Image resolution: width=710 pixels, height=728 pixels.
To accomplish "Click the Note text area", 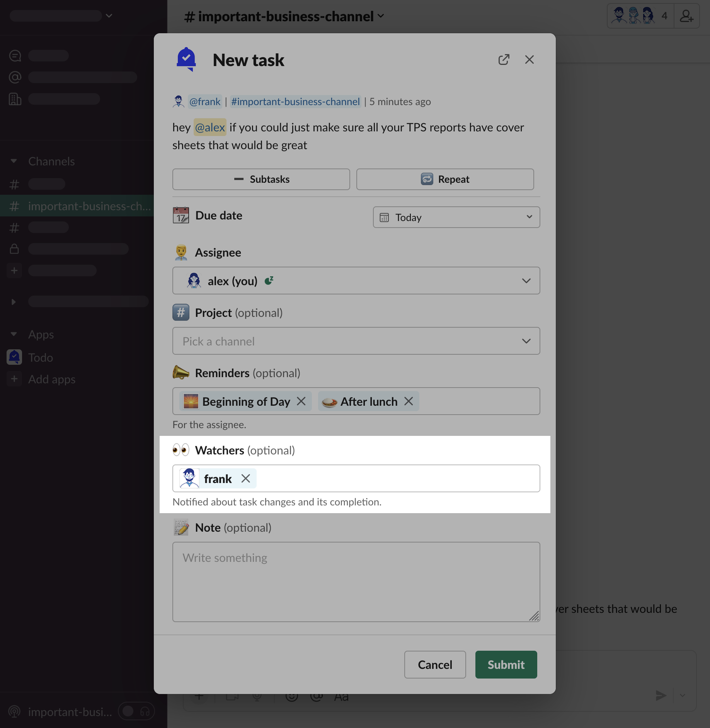I will (x=356, y=582).
